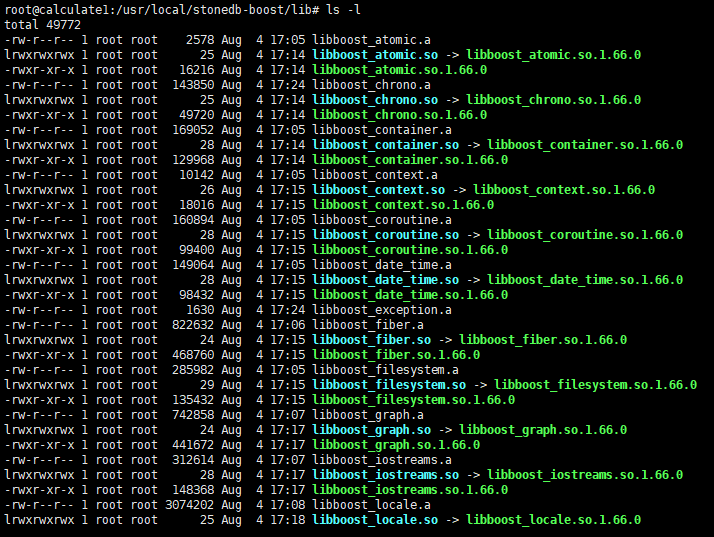
Task: Click the 'ls -l' command text
Action: click(344, 10)
